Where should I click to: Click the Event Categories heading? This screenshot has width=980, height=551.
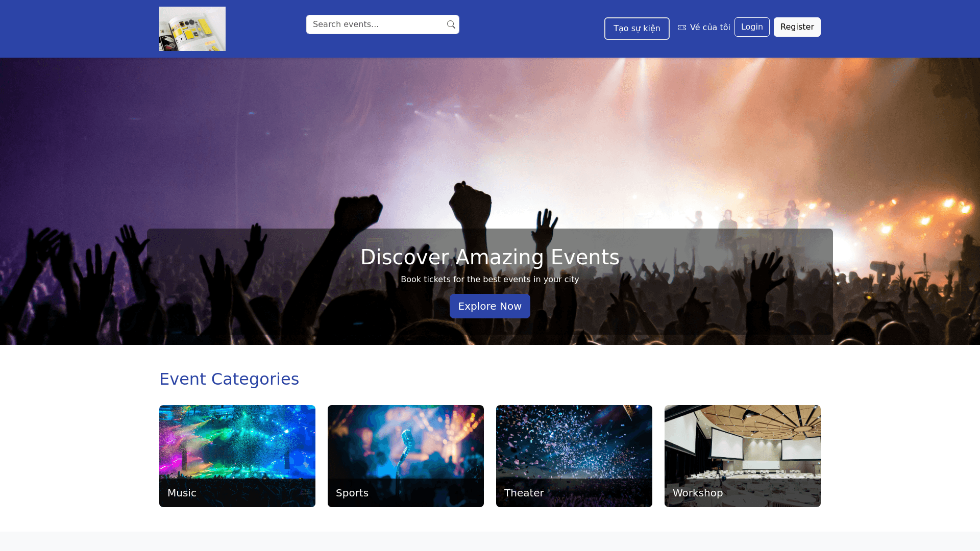(229, 379)
